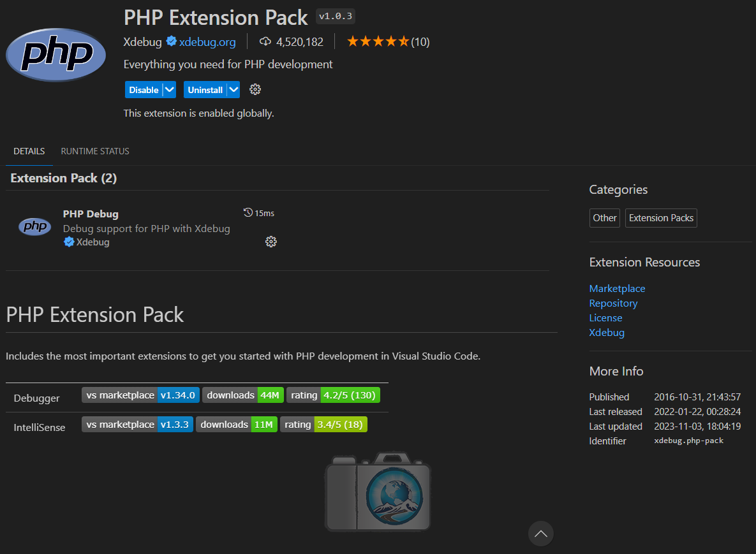
Task: Click the (10) ratings count
Action: [420, 42]
